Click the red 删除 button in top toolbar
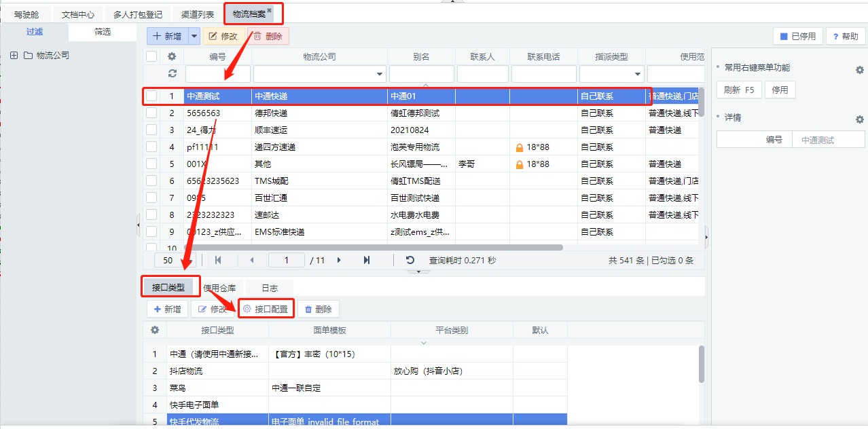The width and height of the screenshot is (868, 429). point(268,36)
